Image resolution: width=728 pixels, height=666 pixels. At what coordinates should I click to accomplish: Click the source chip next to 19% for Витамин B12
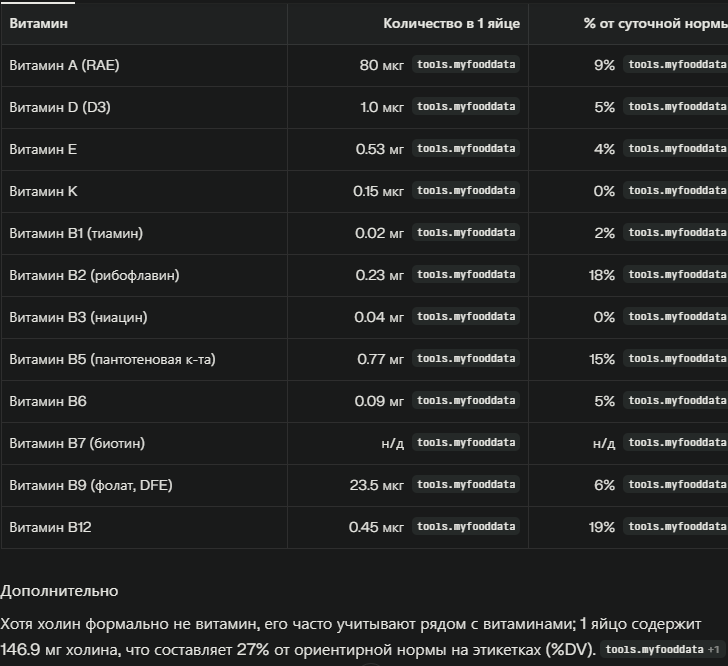[676, 527]
